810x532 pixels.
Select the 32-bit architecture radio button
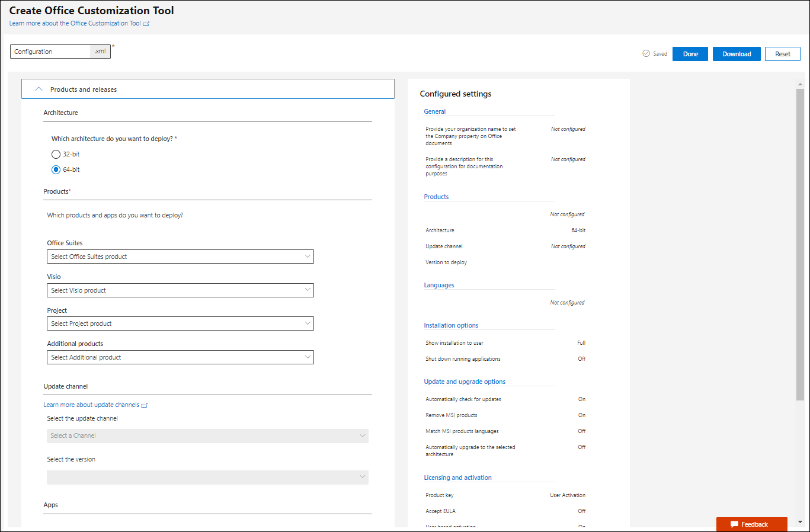click(x=56, y=154)
